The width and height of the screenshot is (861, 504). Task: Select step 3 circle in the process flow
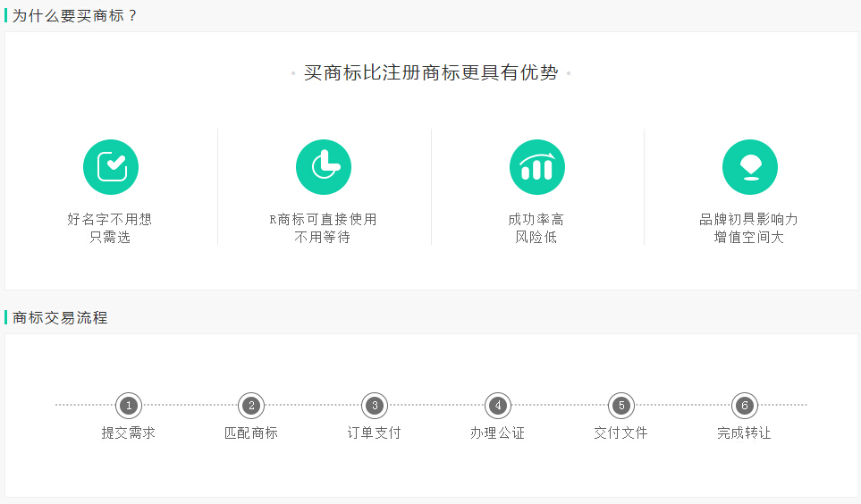(375, 406)
